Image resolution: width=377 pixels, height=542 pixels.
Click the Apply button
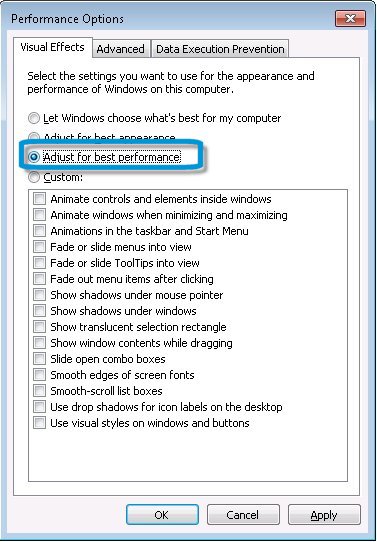(324, 515)
